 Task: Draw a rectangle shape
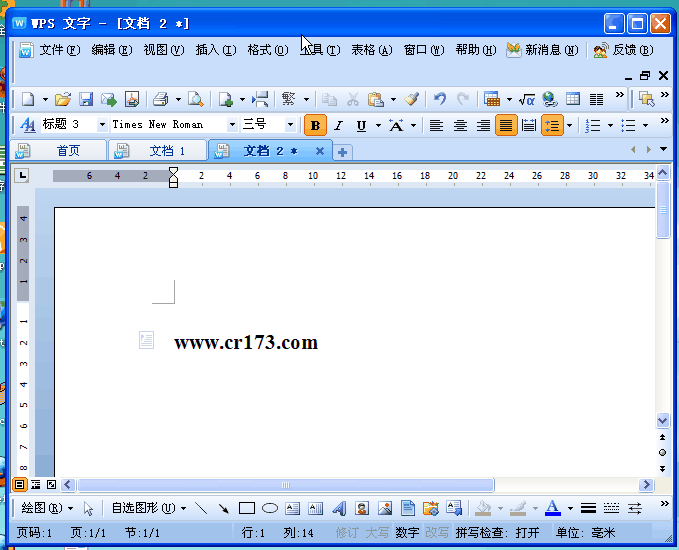point(247,508)
